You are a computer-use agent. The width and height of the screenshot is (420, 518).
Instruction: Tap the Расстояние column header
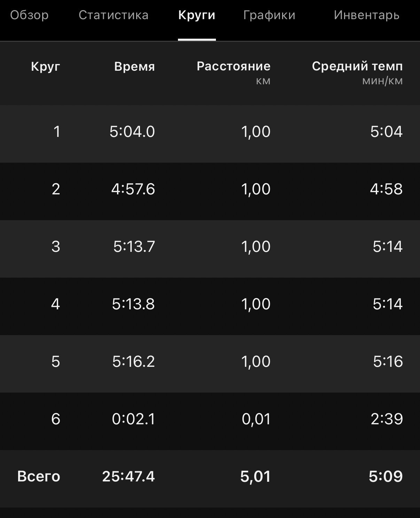[233, 66]
